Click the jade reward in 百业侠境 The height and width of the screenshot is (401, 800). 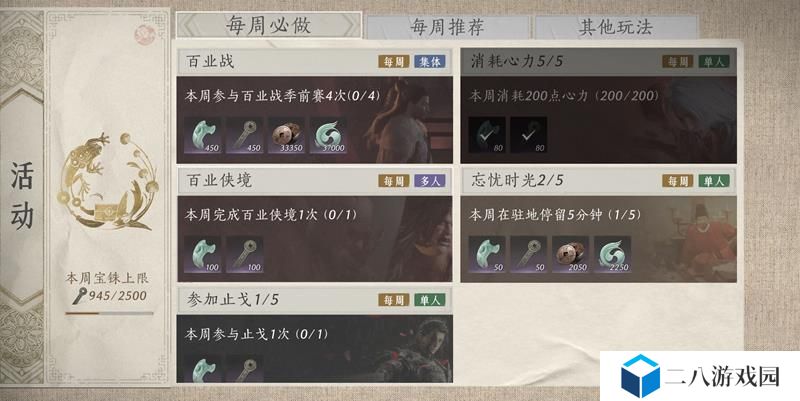point(203,254)
